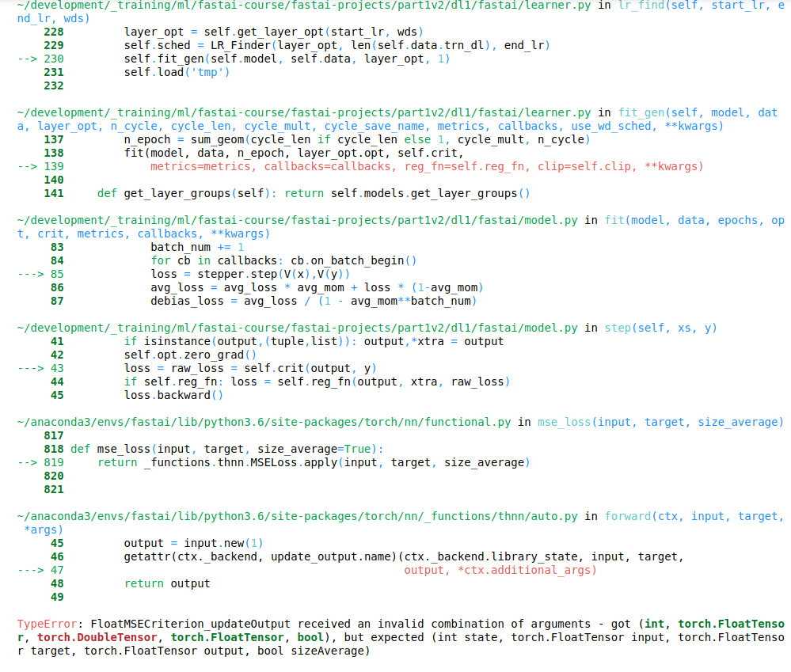Screen dimensions: 791x672
Task: Click the red 'torch.DoubleTensor' text in error
Action: pos(97,637)
